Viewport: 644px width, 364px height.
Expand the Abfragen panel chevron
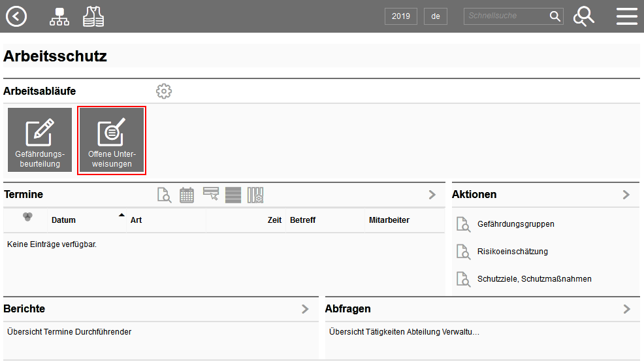pyautogui.click(x=627, y=309)
